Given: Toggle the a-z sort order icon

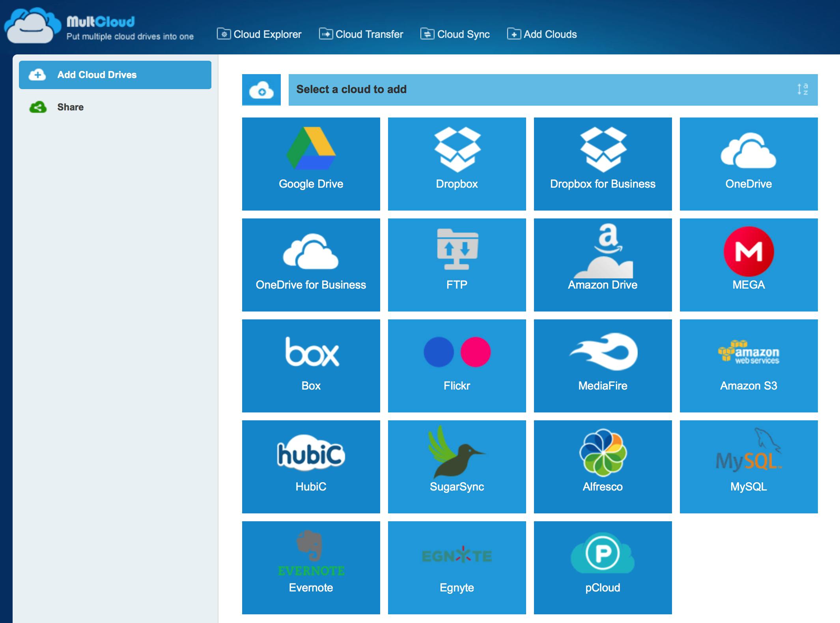Looking at the screenshot, I should pos(802,90).
